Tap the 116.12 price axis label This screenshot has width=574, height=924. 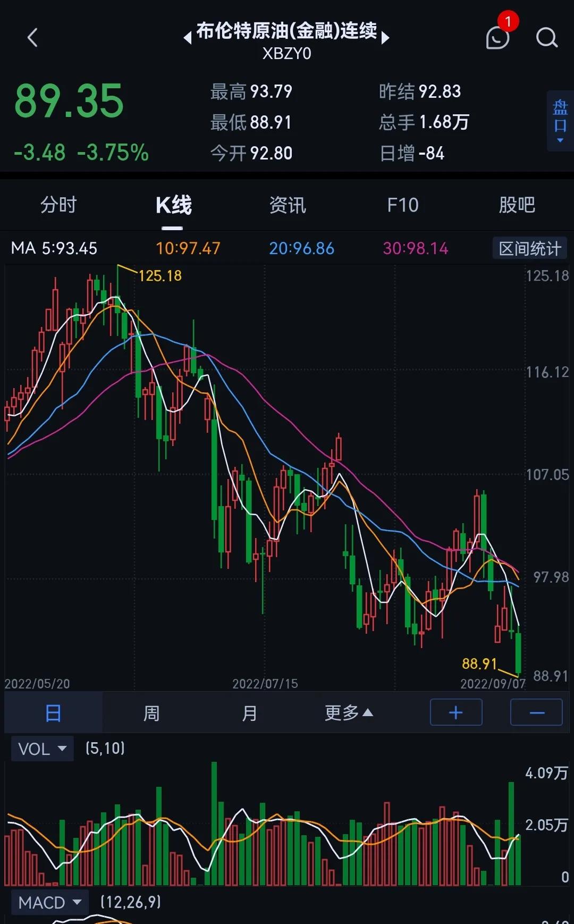tap(547, 372)
